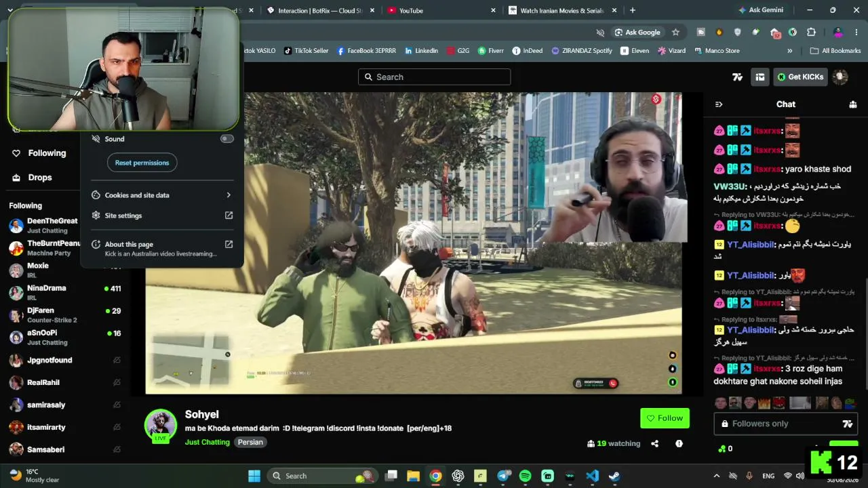Viewport: 868px width, 488px height.
Task: Open Drops in the sidebar
Action: pyautogui.click(x=32, y=178)
